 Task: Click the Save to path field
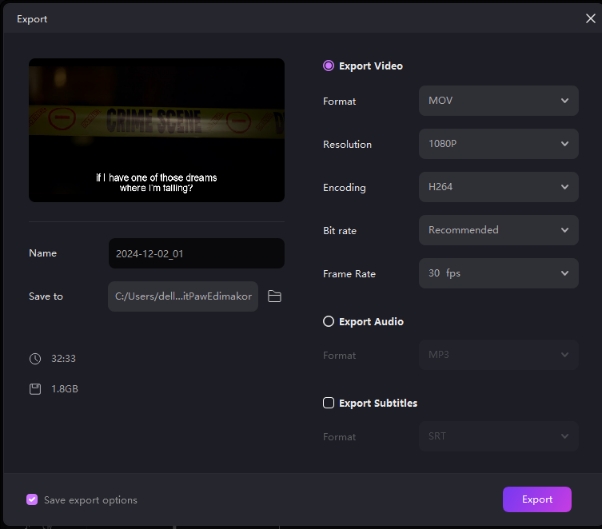coord(183,296)
